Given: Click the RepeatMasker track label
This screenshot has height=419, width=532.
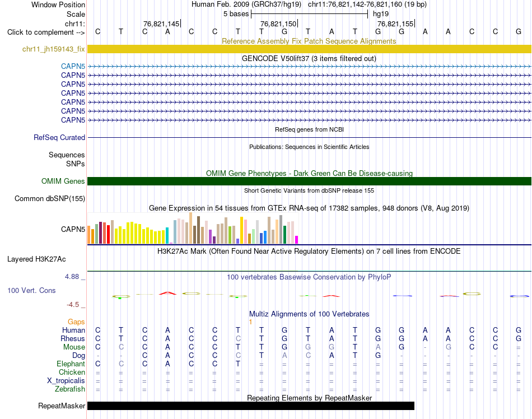Looking at the screenshot, I should (62, 406).
